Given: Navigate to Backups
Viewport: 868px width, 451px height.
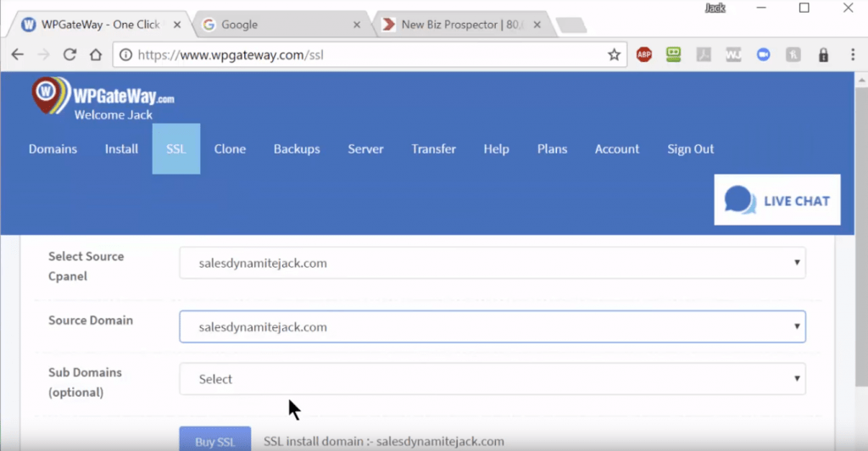Looking at the screenshot, I should (297, 149).
